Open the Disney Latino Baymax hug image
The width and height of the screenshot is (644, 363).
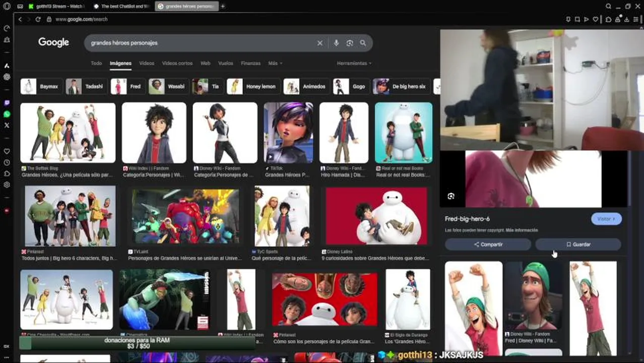click(x=376, y=216)
